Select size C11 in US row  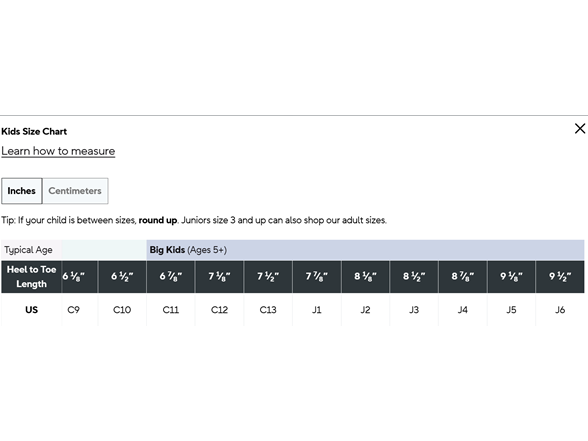[x=171, y=310]
